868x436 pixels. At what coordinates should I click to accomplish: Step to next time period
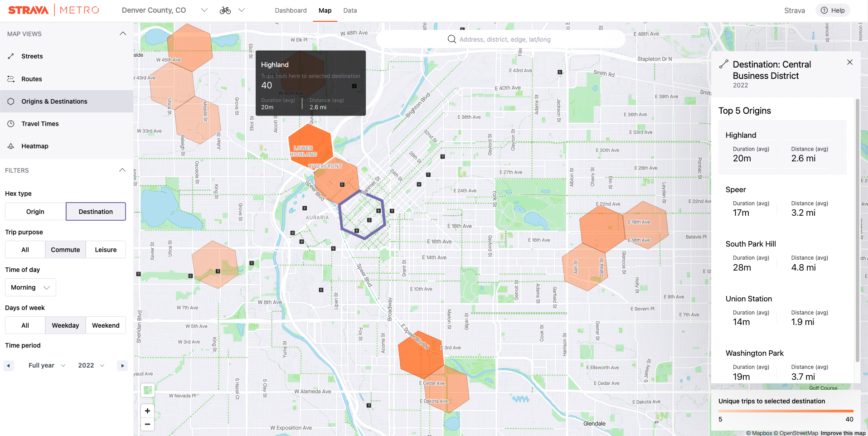[x=122, y=366]
